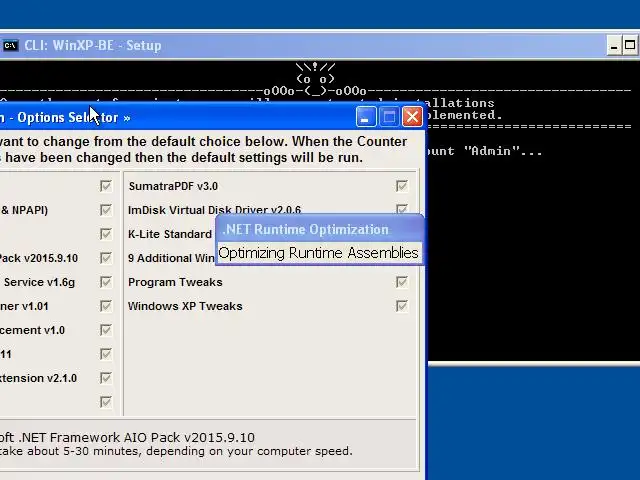This screenshot has width=640, height=480.
Task: Click the 'Program Tweaks' label
Action: 175,282
